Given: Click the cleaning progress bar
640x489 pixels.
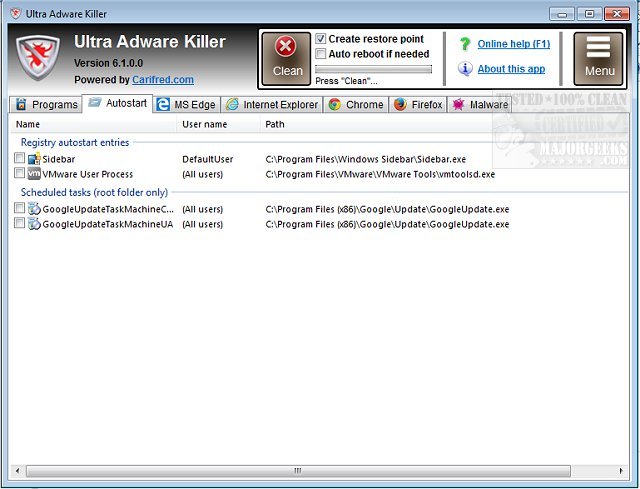Looking at the screenshot, I should [x=373, y=69].
